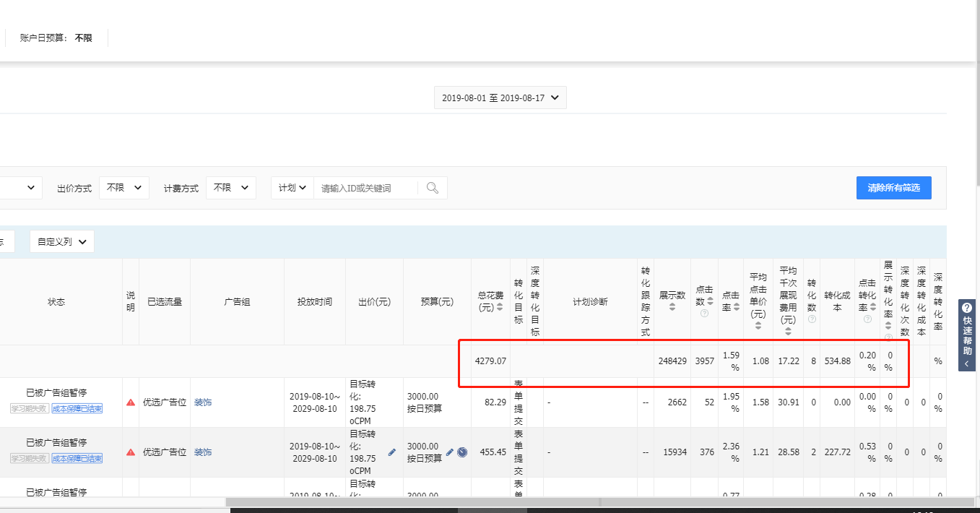Open the 计划 search type dropdown
The width and height of the screenshot is (980, 513).
coord(292,188)
